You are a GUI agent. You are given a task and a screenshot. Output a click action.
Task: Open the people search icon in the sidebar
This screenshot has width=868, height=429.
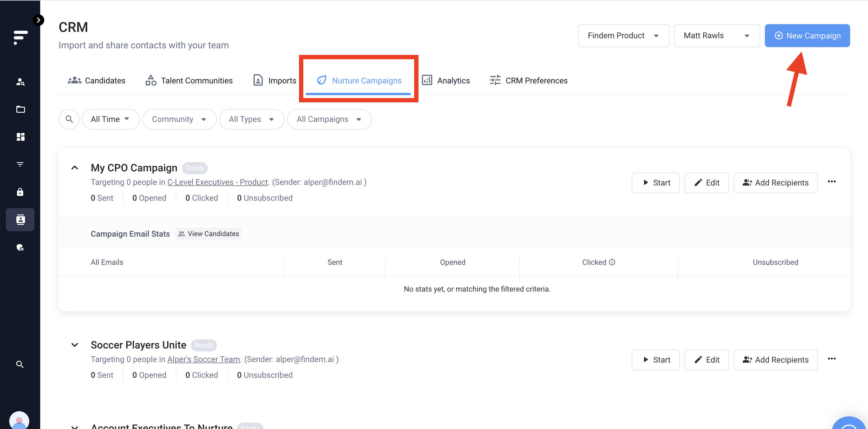[x=20, y=82]
